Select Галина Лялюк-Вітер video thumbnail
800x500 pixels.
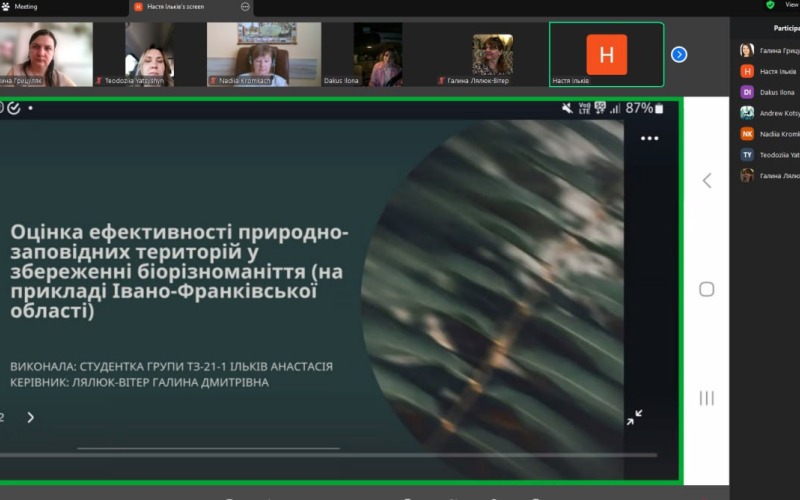[x=492, y=55]
